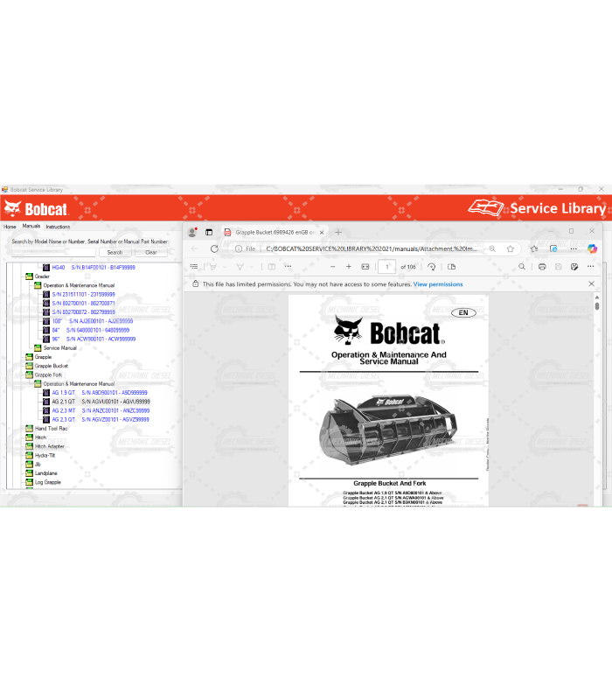Screen dimensions: 612x700
Task: Open the PDF toolbar settings gear
Action: 592,267
